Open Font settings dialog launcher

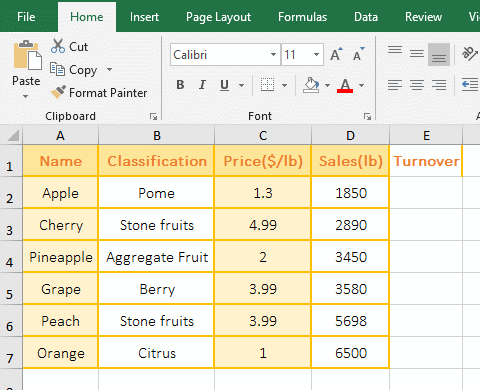tap(367, 116)
